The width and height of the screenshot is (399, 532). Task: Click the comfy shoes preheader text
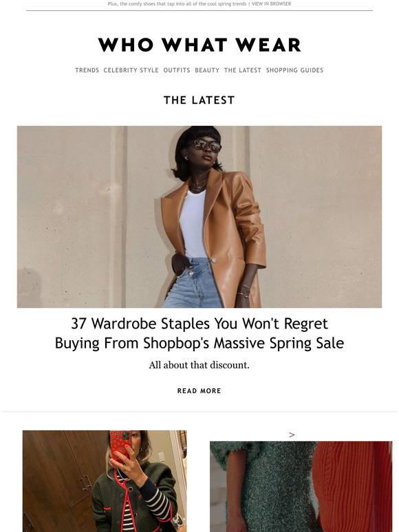pyautogui.click(x=177, y=3)
